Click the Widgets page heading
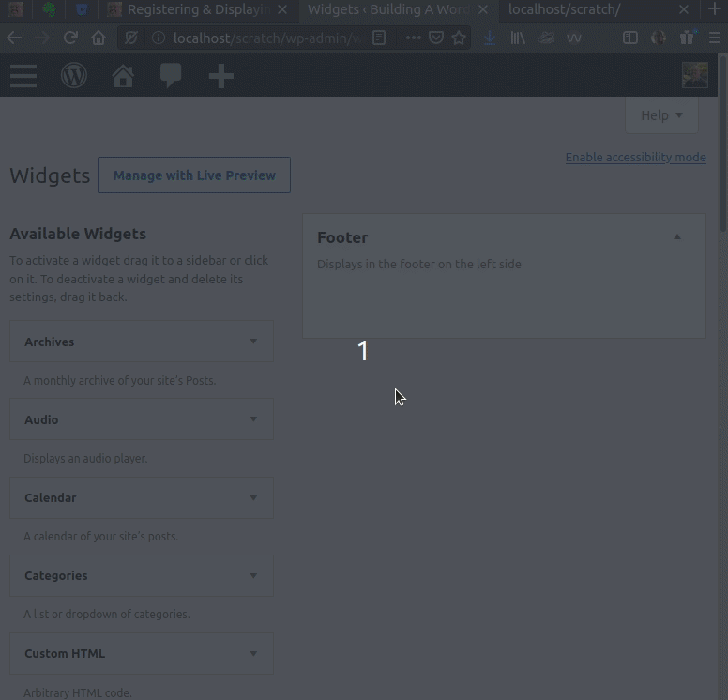 click(x=50, y=175)
